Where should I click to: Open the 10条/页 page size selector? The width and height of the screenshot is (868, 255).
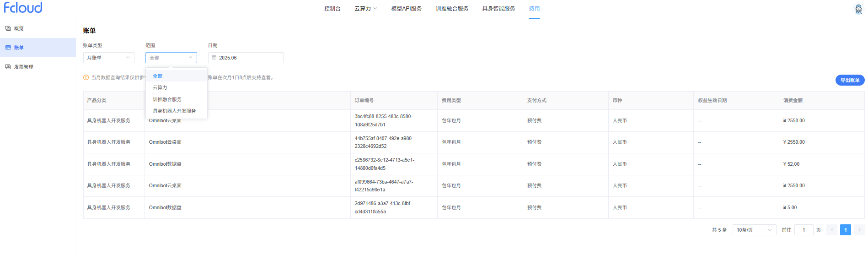pos(754,230)
